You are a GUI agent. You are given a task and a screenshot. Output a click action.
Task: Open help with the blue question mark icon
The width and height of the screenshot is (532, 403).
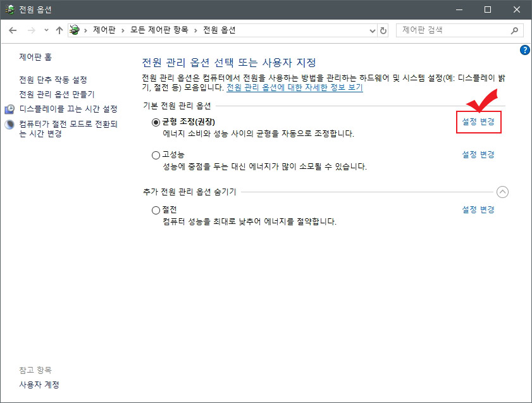pos(524,50)
